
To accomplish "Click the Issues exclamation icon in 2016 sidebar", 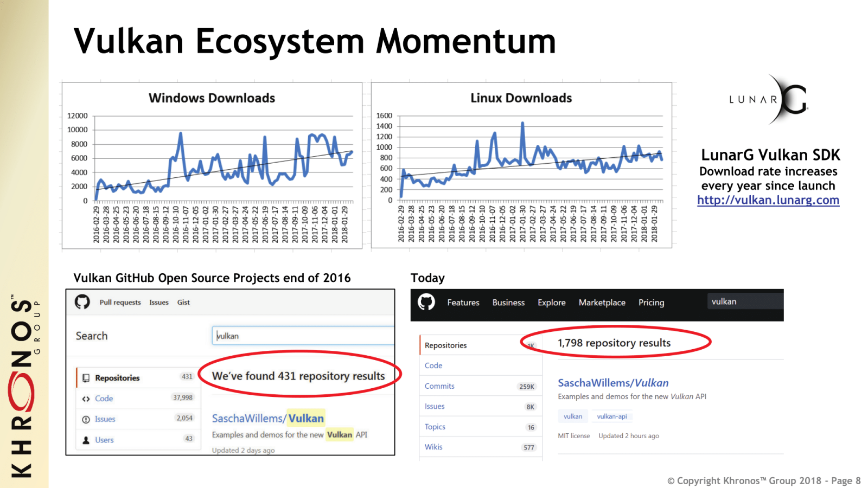I will (86, 419).
